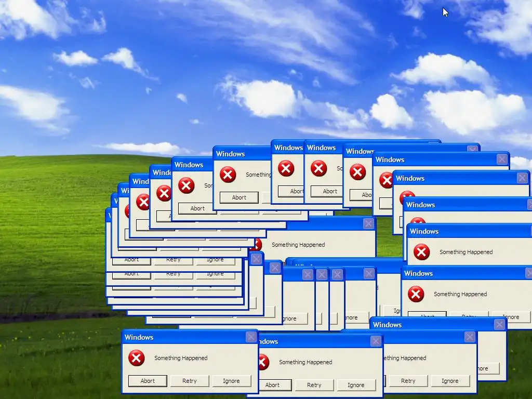Close the bottom-right 'ething Happened' dialog
Screen dimensions: 532x399
[470, 337]
